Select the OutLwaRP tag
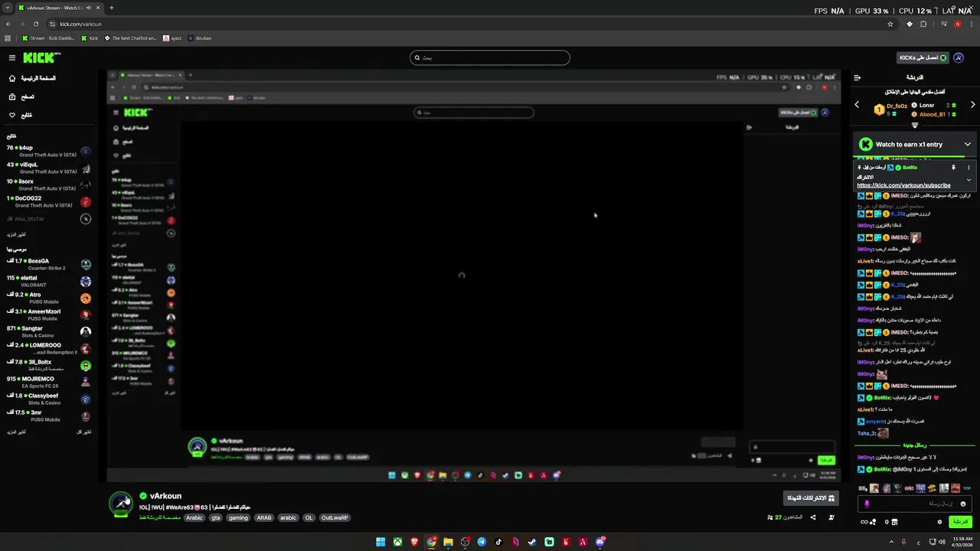 pyautogui.click(x=335, y=517)
